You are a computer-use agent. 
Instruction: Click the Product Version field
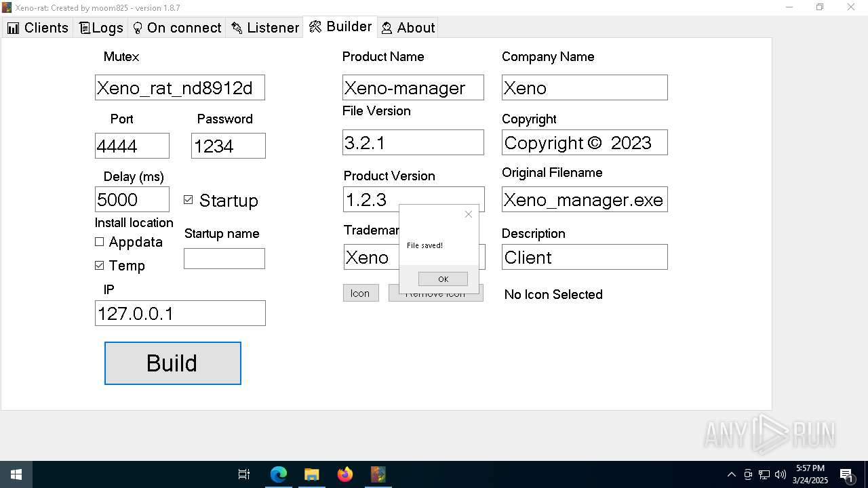tap(414, 199)
